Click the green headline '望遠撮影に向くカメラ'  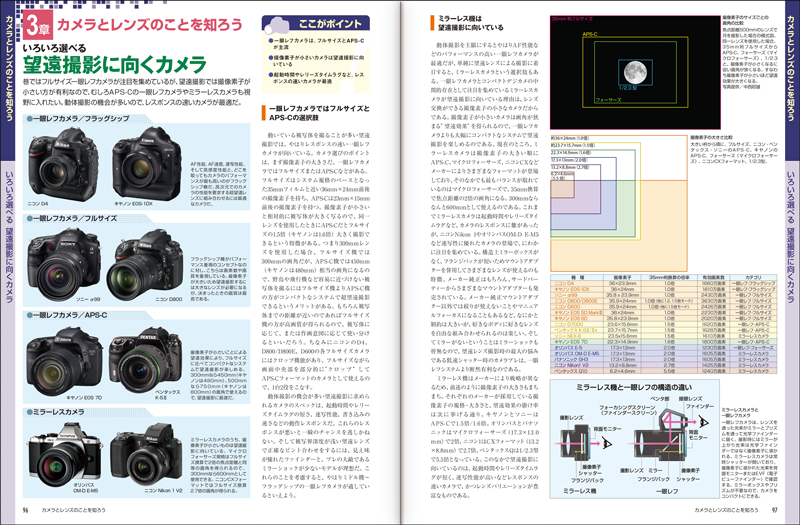tap(114, 65)
